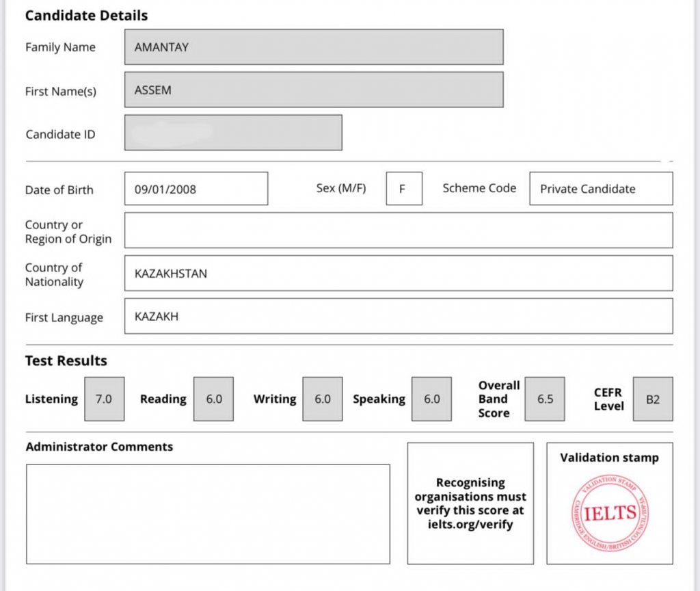Click the blurred Candidate ID field
Image resolution: width=700 pixels, height=591 pixels.
coord(233,133)
